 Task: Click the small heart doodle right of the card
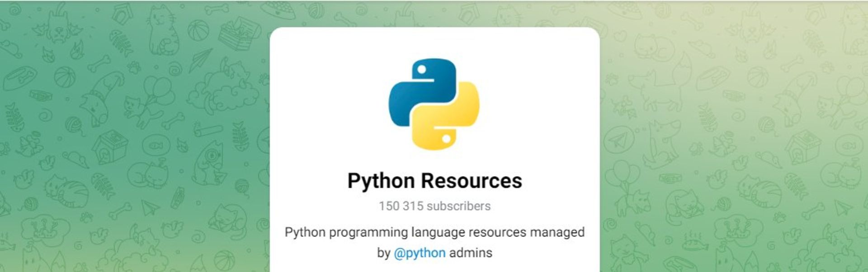[x=619, y=35]
